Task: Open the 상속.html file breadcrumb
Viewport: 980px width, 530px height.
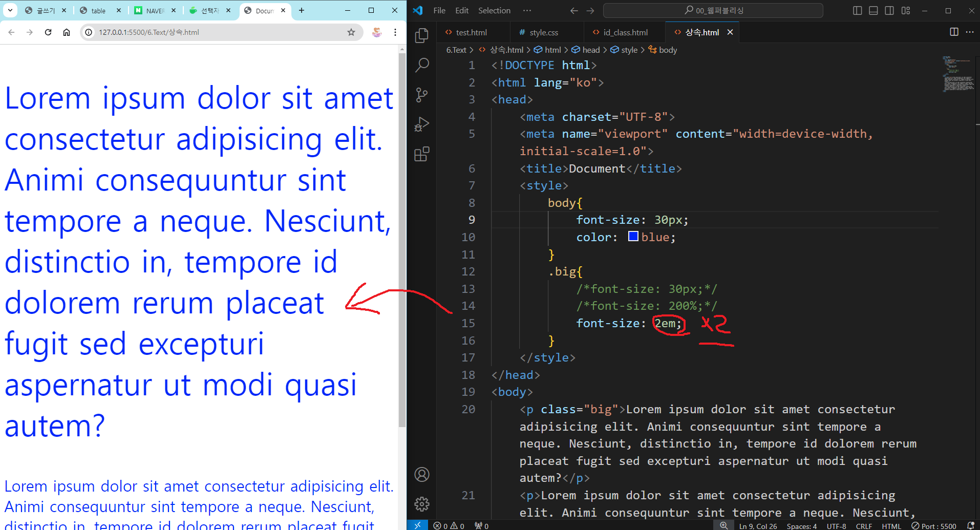Action: point(501,50)
